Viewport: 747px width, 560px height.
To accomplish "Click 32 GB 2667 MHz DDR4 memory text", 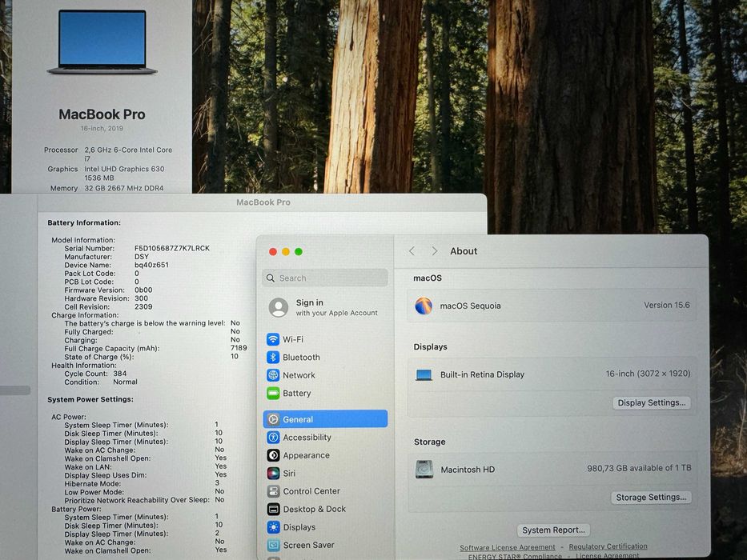I will [x=124, y=188].
